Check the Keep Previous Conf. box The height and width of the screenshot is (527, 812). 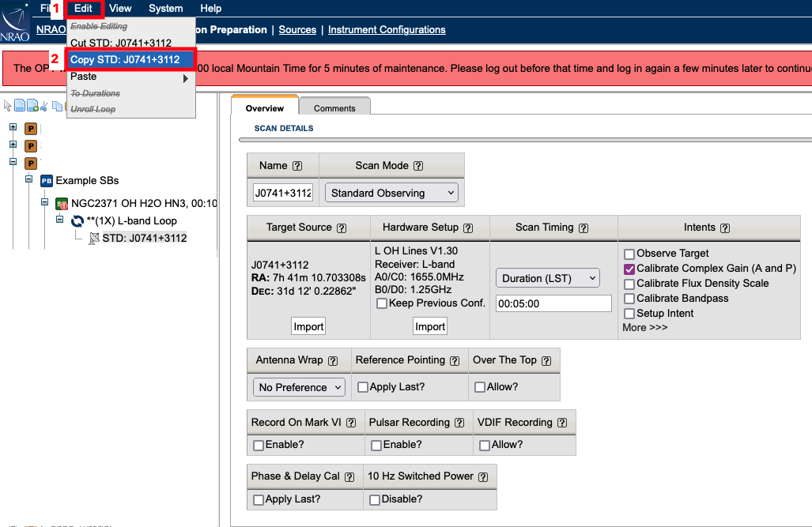[x=383, y=303]
